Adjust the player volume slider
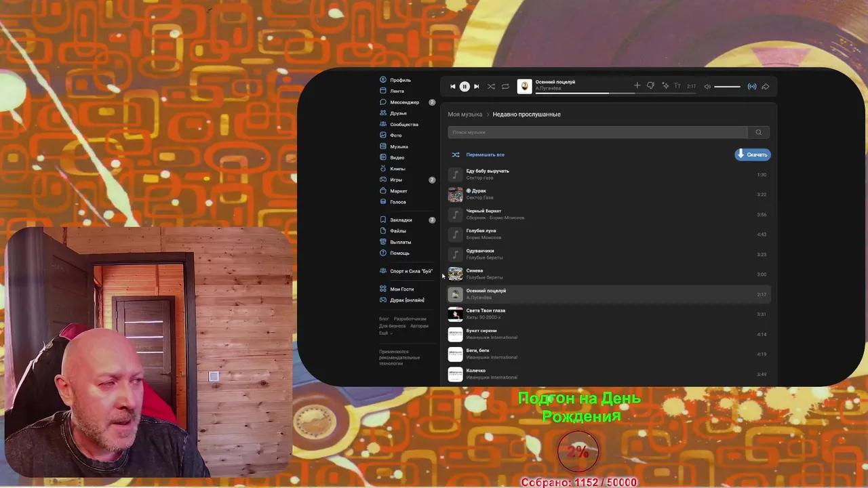 727,87
